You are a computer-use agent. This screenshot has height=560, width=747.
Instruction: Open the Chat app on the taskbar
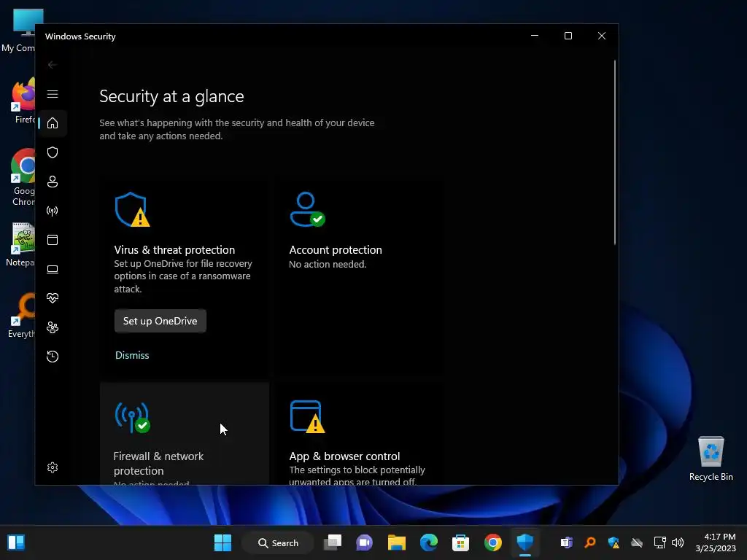365,542
